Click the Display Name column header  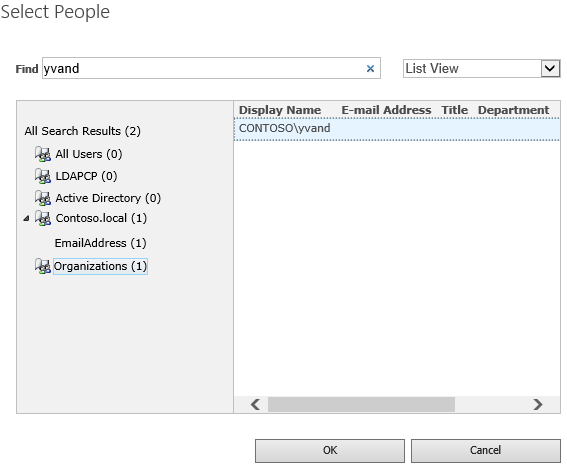(280, 110)
